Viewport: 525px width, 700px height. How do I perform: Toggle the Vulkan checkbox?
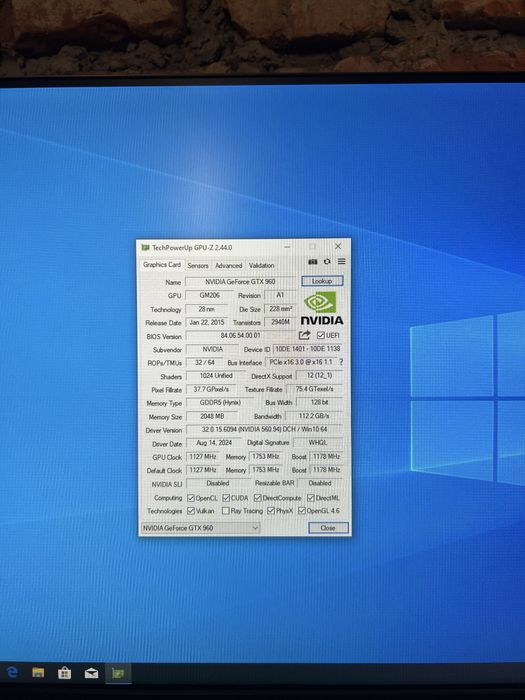(x=191, y=511)
